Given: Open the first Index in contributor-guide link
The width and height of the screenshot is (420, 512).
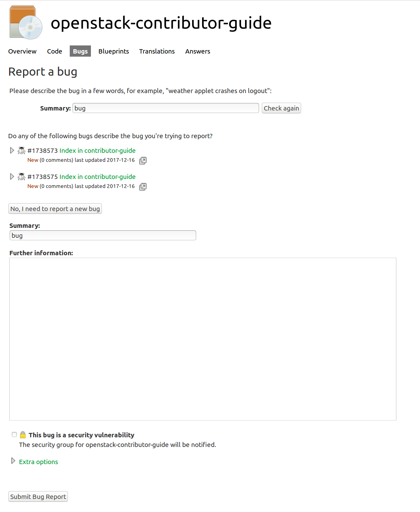Looking at the screenshot, I should click(x=97, y=151).
